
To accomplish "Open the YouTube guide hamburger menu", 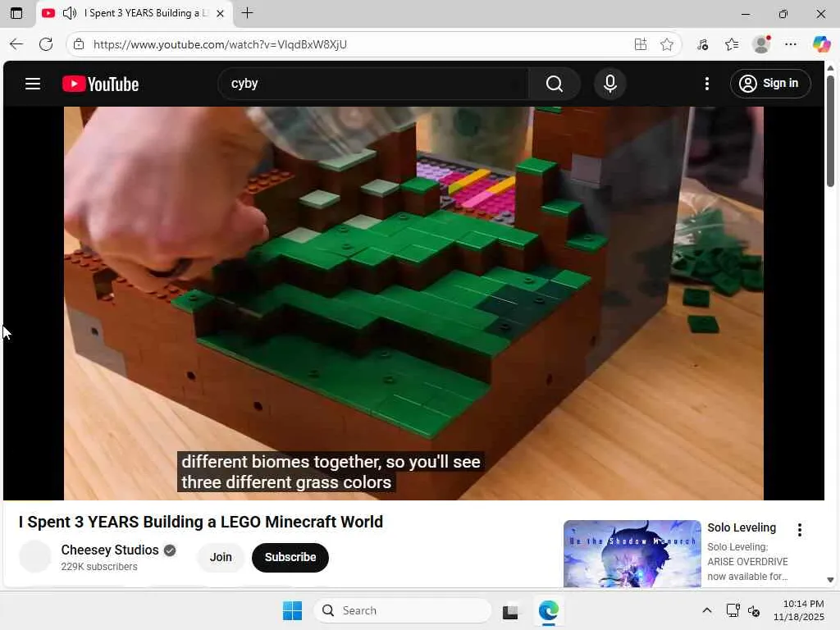I will 33,84.
